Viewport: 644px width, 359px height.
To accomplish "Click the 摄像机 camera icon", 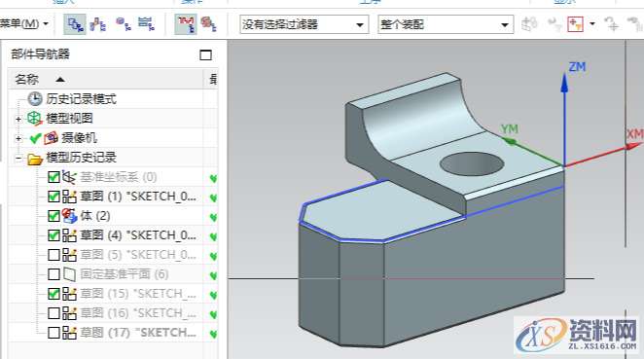I will [52, 137].
